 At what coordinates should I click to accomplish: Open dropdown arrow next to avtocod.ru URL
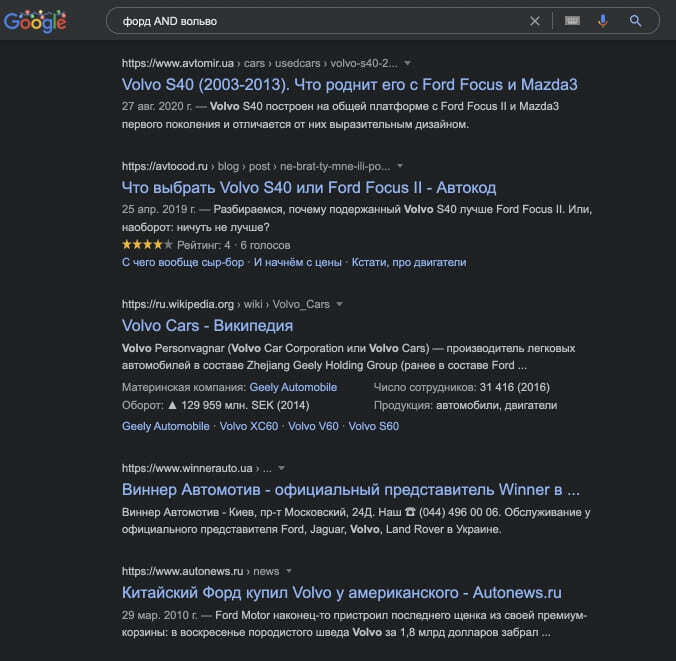click(x=400, y=166)
